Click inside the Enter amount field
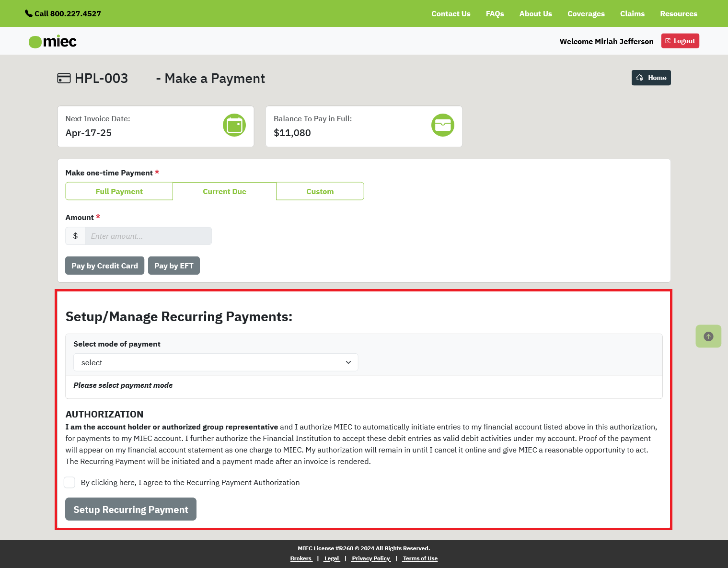 click(148, 235)
